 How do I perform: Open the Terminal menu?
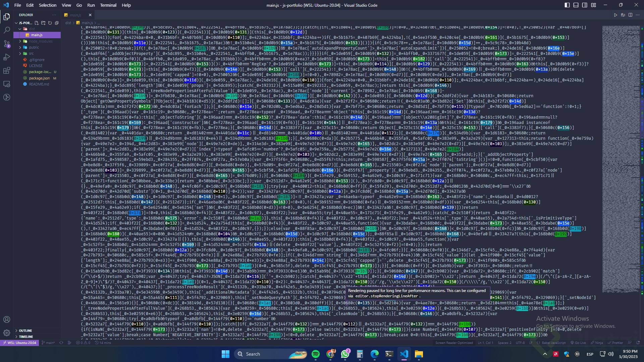tap(108, 5)
